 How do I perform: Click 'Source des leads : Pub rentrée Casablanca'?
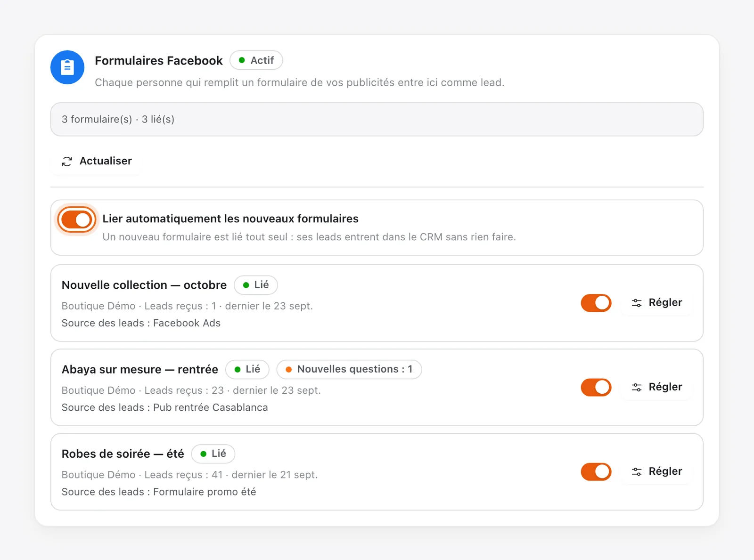[164, 407]
